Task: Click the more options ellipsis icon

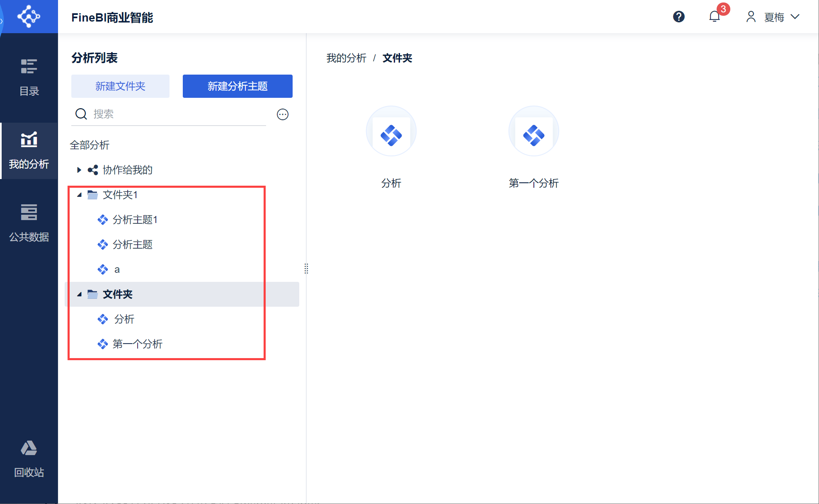Action: pyautogui.click(x=283, y=114)
